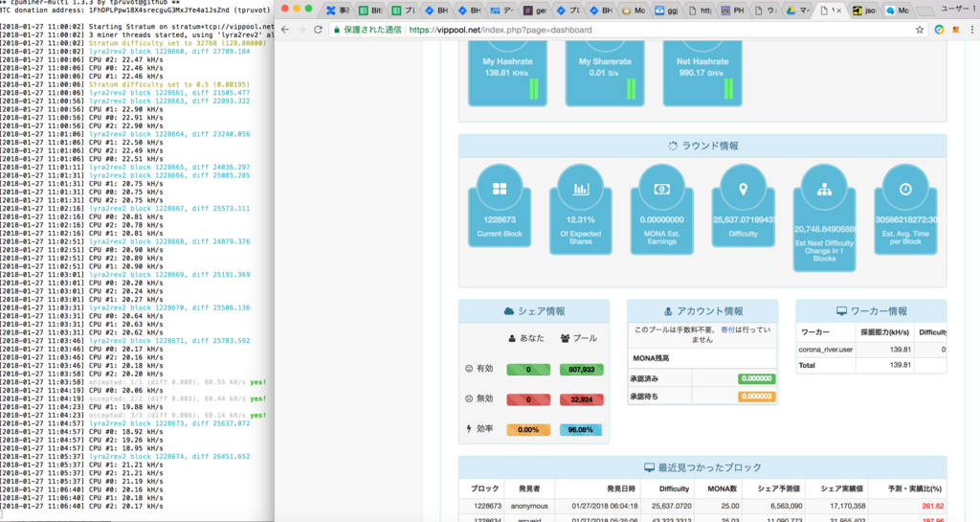Click the monitor icon in ワーカー情報 header
Image resolution: width=980 pixels, height=522 pixels.
coord(841,311)
